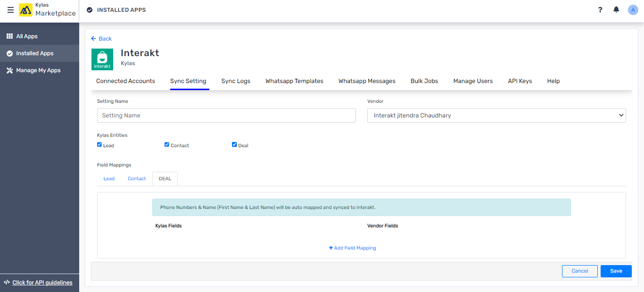644x292 pixels.
Task: Open the Whatsapp Templates tab
Action: point(294,81)
